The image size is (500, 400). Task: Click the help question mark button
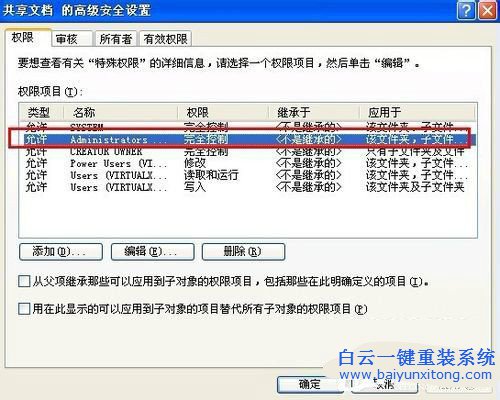pyautogui.click(x=466, y=11)
